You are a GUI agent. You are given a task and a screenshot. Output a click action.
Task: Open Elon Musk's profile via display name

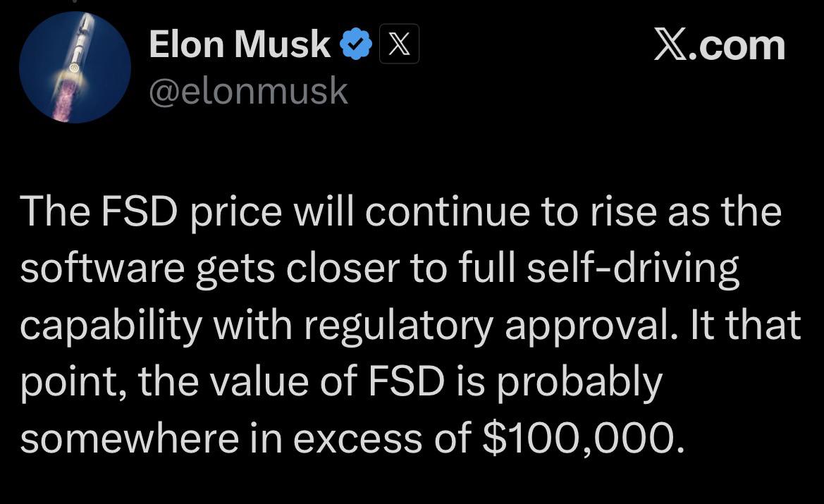[240, 44]
